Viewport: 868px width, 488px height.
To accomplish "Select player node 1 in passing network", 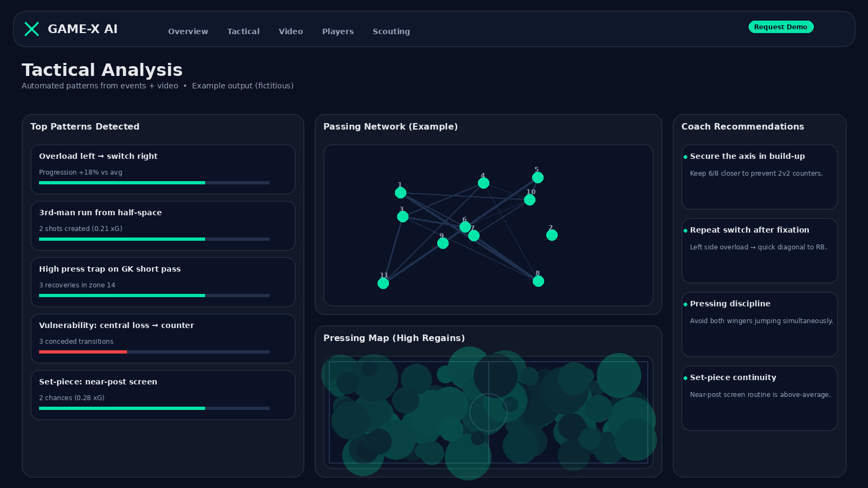I will tap(400, 193).
